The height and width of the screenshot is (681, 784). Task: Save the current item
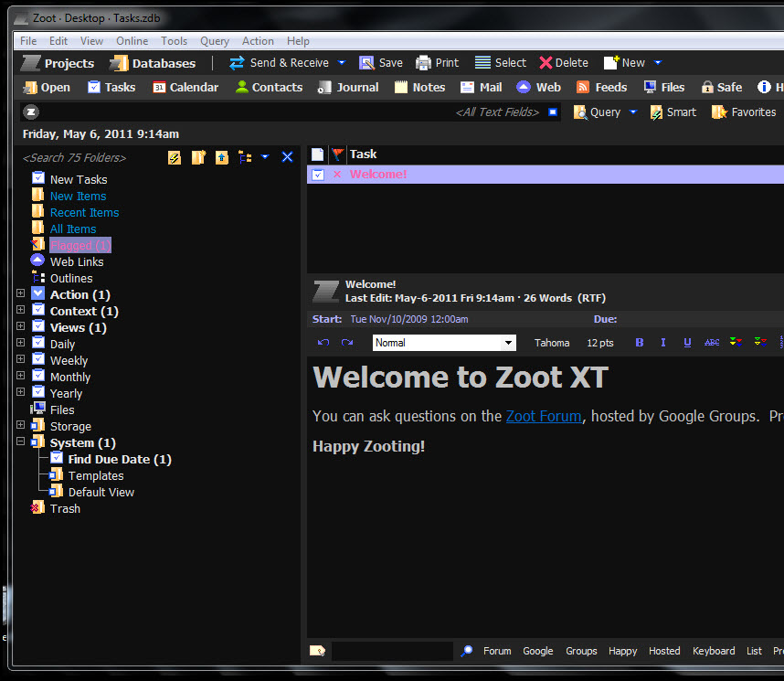380,62
